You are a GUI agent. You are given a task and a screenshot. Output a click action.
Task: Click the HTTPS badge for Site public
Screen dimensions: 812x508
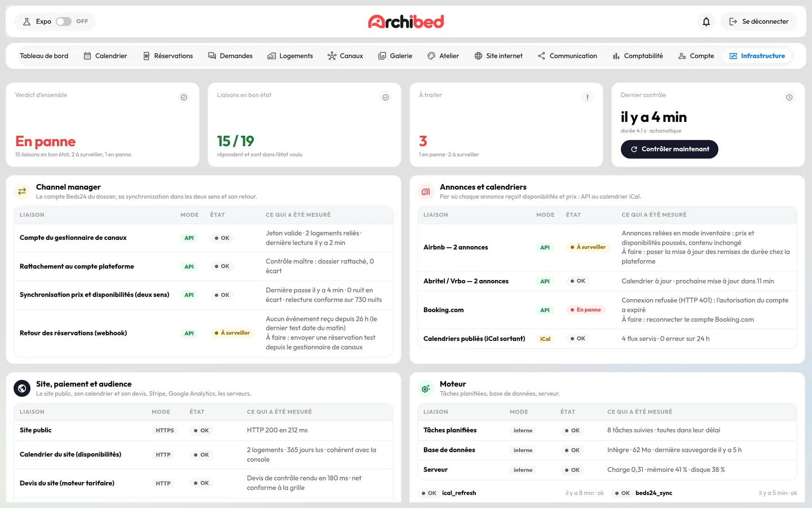(x=165, y=430)
